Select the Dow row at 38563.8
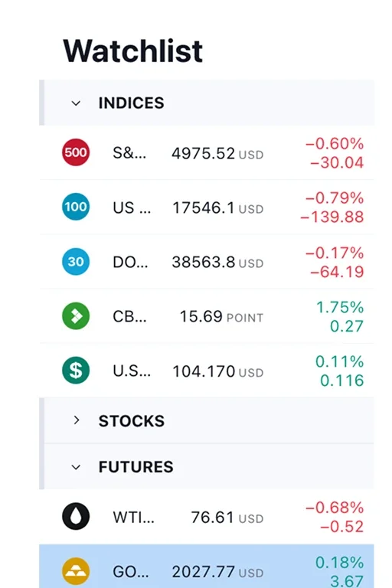The width and height of the screenshot is (392, 588). click(x=207, y=262)
